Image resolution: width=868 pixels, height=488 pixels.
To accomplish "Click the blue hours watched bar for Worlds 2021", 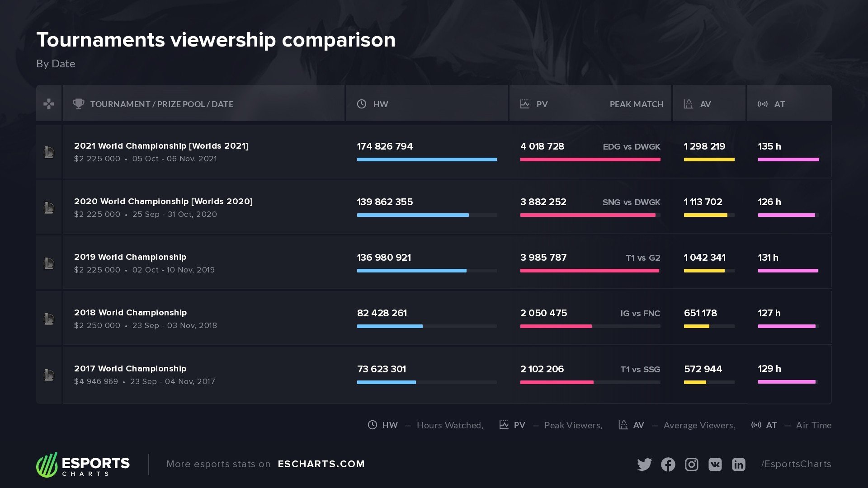I will point(426,160).
